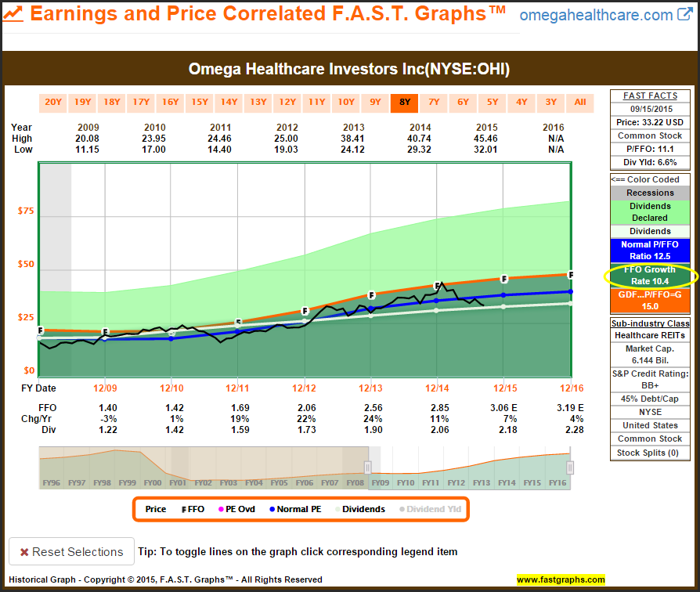Click FY03 in the timeline navigator
The width and height of the screenshot is (700, 592).
[x=228, y=483]
